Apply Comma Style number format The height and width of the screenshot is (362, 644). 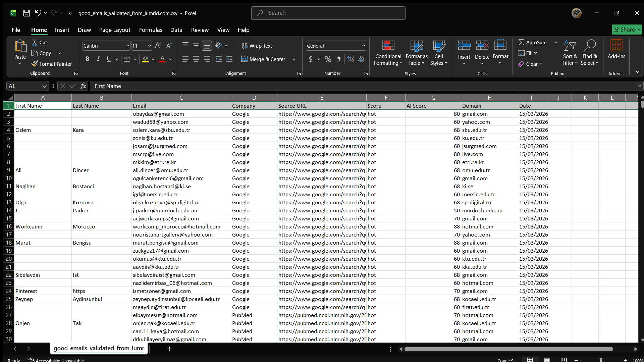coord(339,59)
